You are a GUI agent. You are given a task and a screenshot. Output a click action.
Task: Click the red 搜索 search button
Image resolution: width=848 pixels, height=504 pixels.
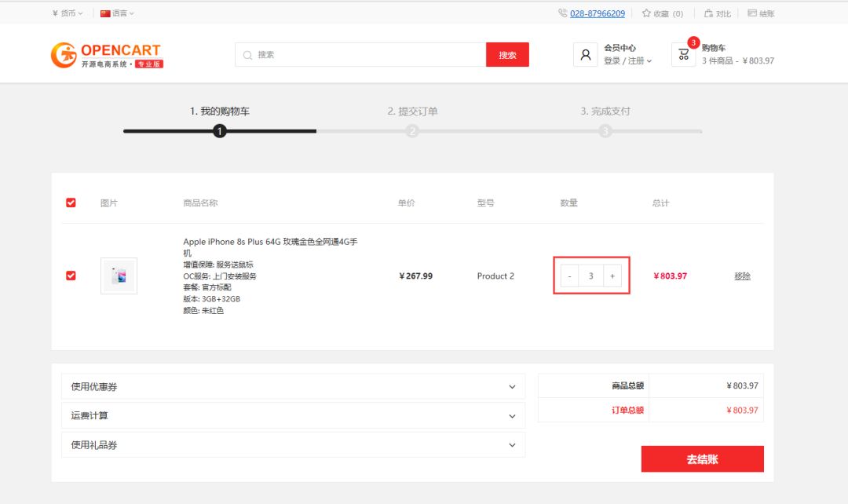pos(507,55)
